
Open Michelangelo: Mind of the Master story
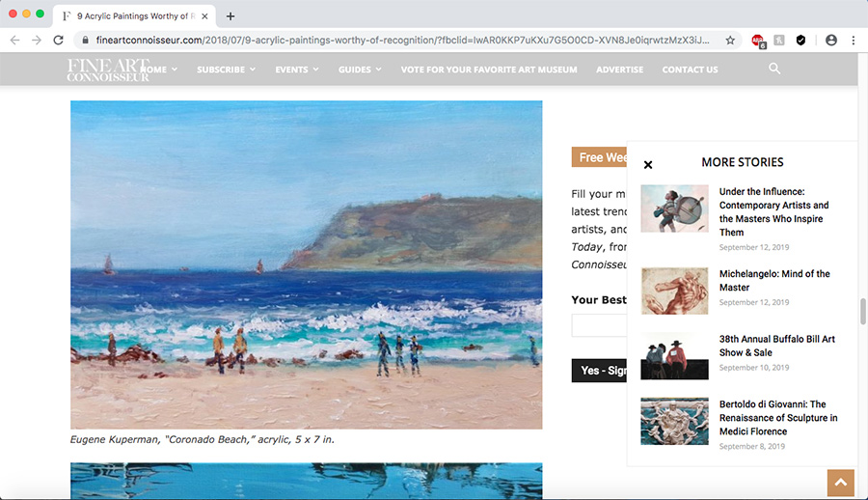pyautogui.click(x=774, y=281)
